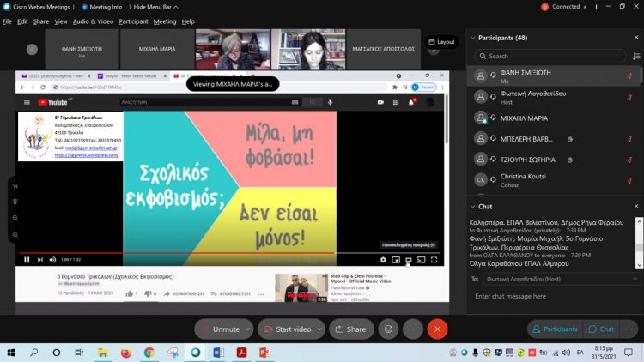Open Meeting Info
This screenshot has height=362, width=644.
click(x=102, y=7)
